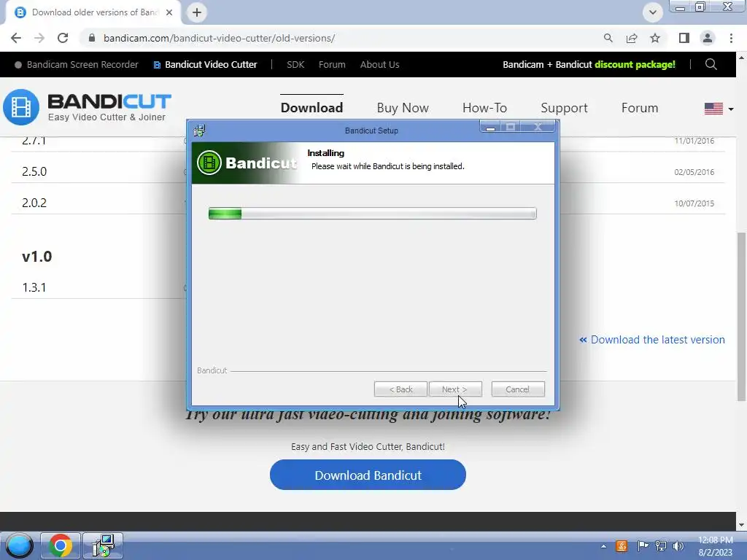Open Chrome zoom magnifier icon

click(x=608, y=38)
